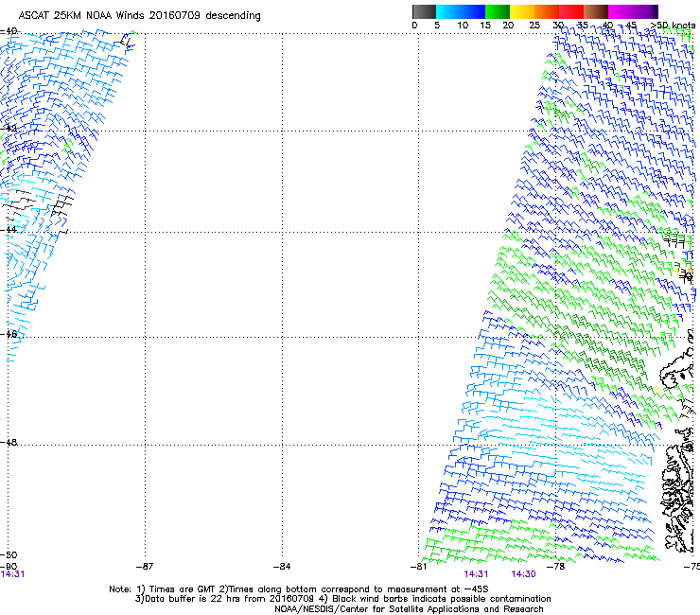Select the "-50" latitude axis label
The height and width of the screenshot is (615, 700).
point(8,555)
